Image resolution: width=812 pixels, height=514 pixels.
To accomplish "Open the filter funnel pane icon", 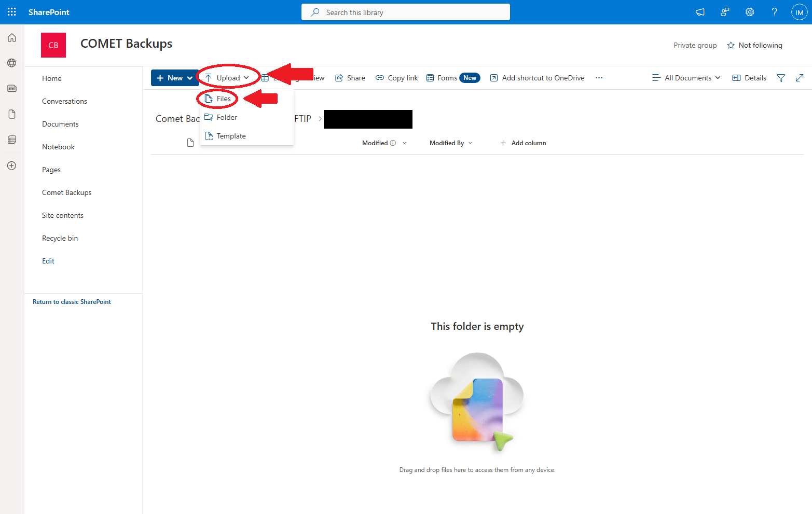I will [x=781, y=78].
